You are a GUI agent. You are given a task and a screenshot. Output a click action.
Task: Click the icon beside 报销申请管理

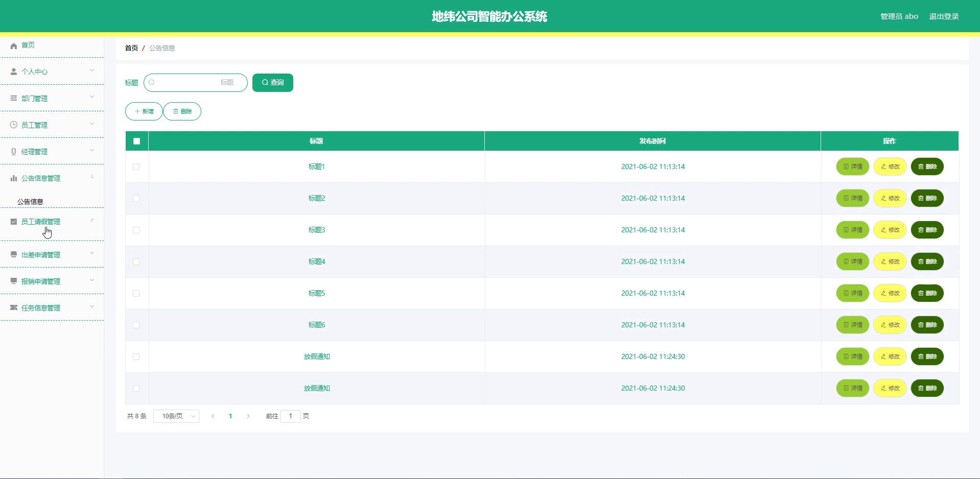pyautogui.click(x=14, y=281)
